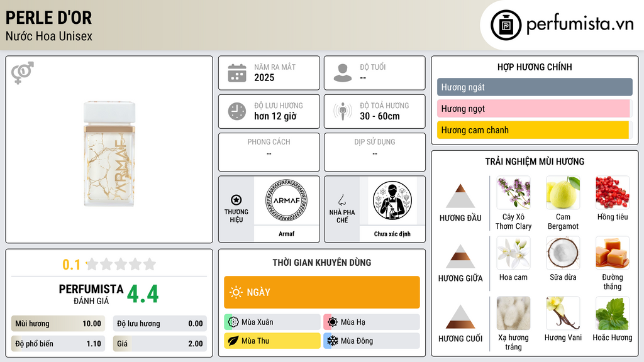644x362 pixels.
Task: Click the Thời Gian Khuyên Dùng heading
Action: coord(322,262)
